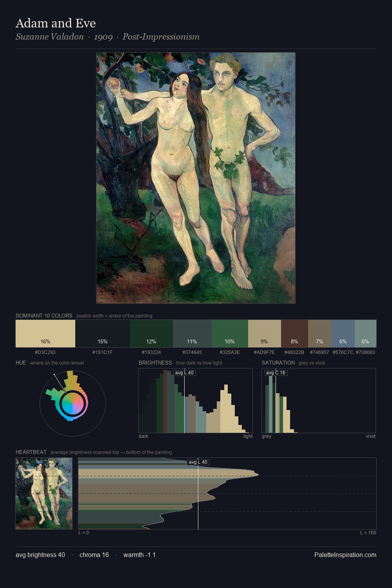Click the 'HEARTBEAT' section label

tap(31, 452)
